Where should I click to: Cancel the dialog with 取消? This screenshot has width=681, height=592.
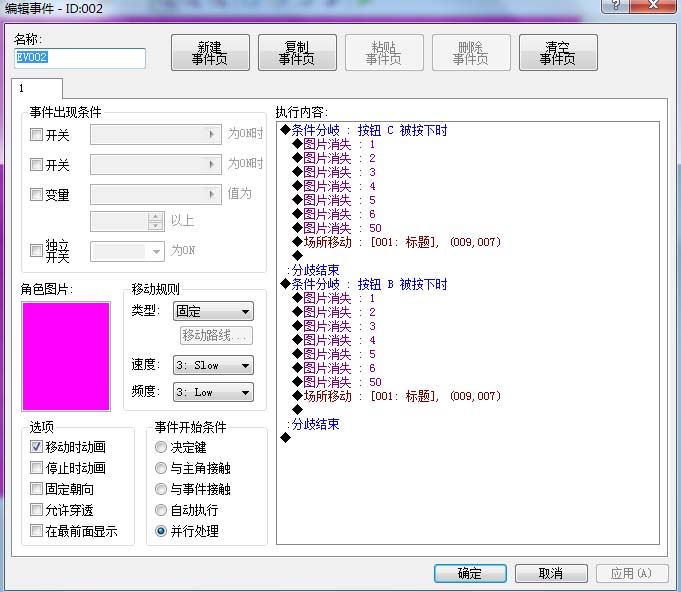click(551, 573)
